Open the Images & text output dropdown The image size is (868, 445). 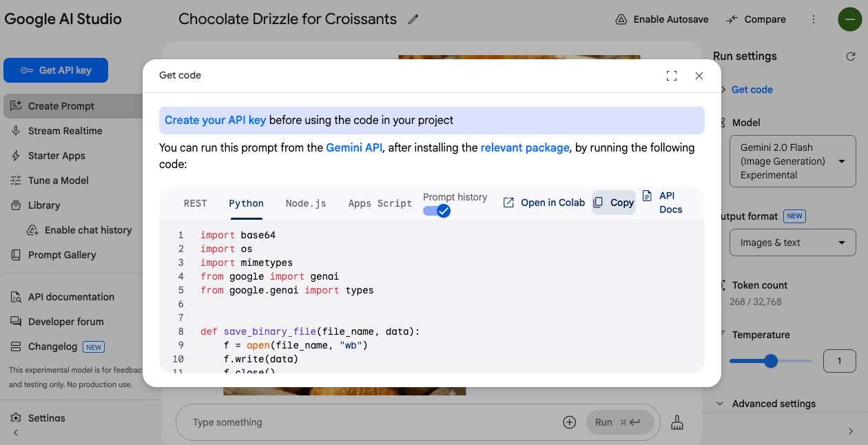pyautogui.click(x=792, y=242)
